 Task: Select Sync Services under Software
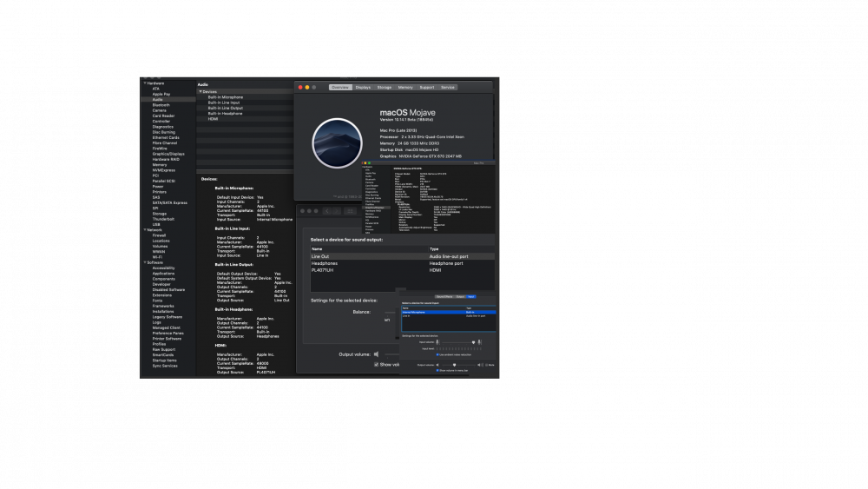pyautogui.click(x=165, y=366)
